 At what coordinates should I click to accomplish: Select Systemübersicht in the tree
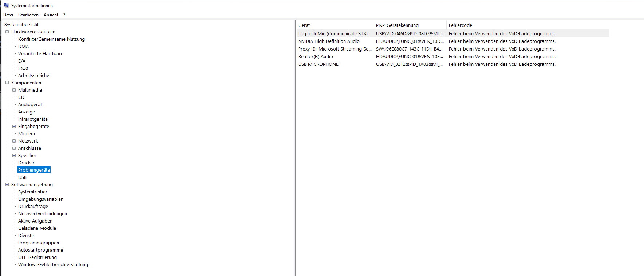coord(21,25)
